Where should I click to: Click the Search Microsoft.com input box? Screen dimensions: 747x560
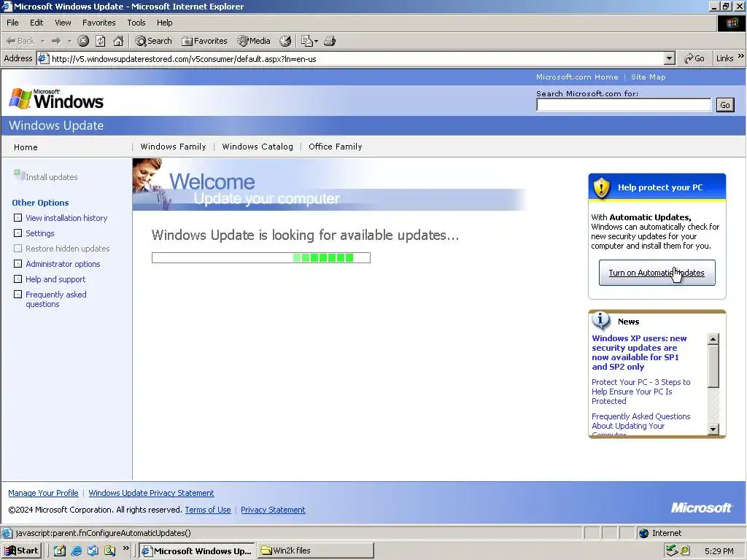point(624,105)
